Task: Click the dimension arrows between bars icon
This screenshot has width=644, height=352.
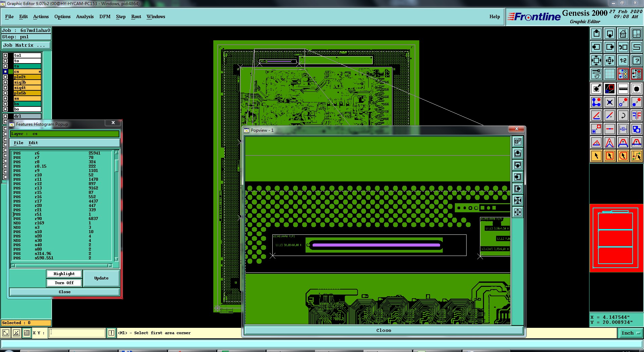Action: point(623,129)
